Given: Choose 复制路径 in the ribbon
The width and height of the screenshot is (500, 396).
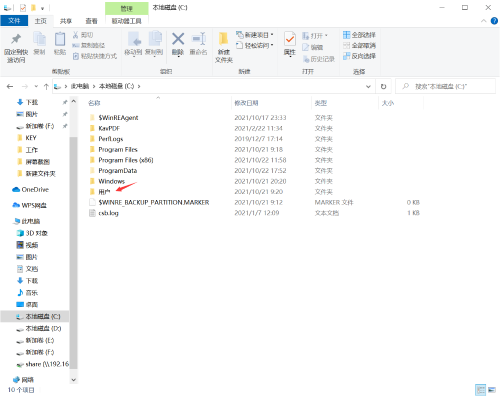Looking at the screenshot, I should coord(89,45).
